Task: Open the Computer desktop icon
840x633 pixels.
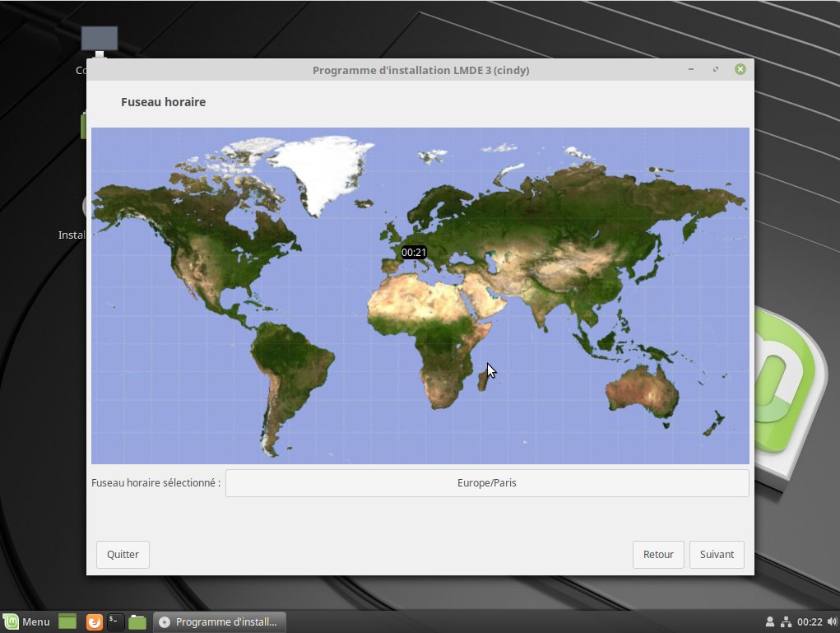Action: tap(99, 41)
